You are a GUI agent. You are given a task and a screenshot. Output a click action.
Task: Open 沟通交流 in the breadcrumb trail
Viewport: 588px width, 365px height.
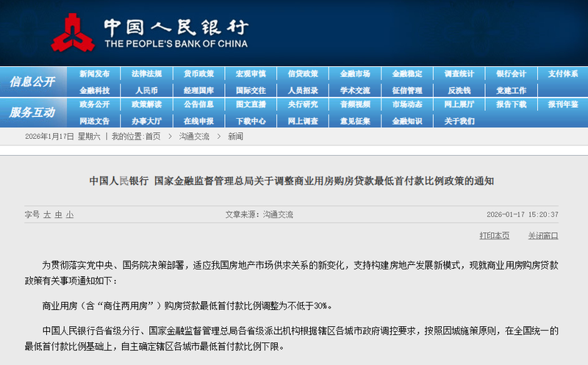(x=194, y=137)
